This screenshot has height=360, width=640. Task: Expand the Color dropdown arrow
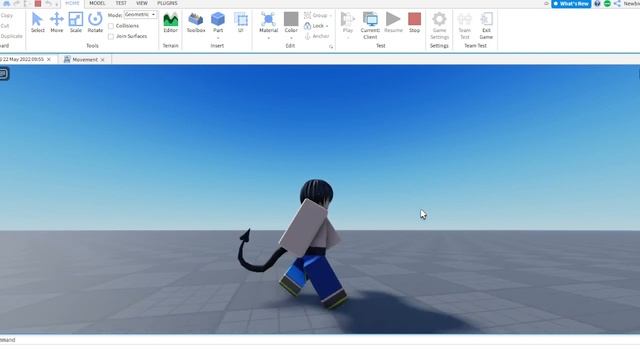291,38
